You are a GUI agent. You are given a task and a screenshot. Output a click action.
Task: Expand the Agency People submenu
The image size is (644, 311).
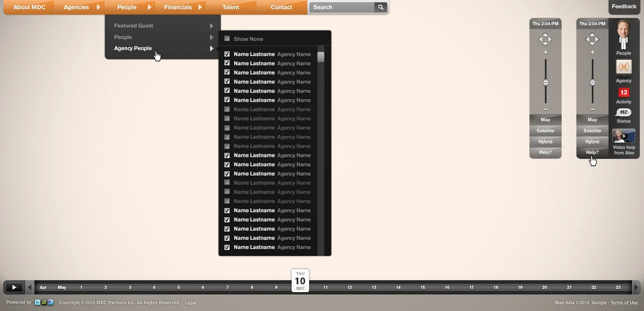click(x=133, y=48)
